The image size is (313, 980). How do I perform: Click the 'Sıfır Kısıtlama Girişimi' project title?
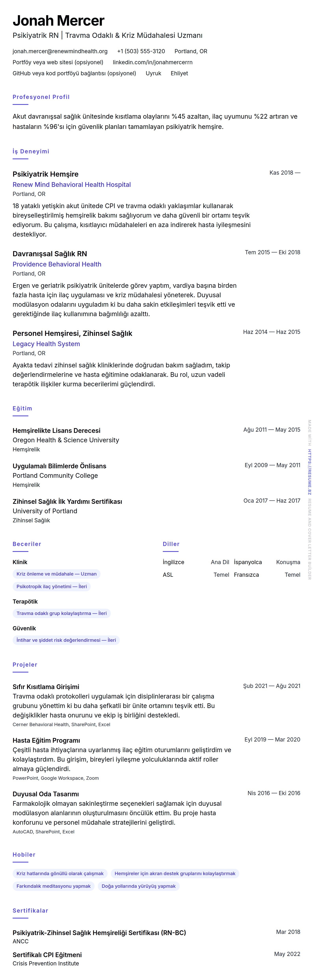click(46, 687)
